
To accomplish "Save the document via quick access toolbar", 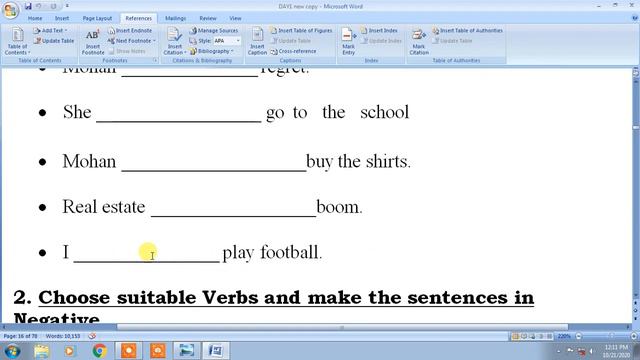I will point(28,6).
